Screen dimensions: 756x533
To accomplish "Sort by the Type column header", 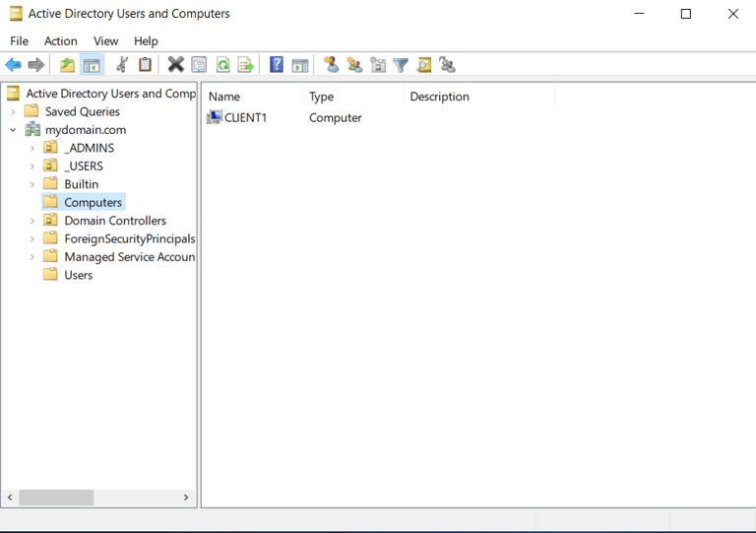I will (x=353, y=97).
